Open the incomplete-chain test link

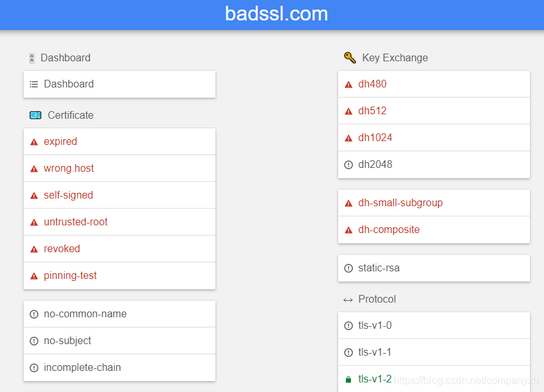pyautogui.click(x=82, y=368)
